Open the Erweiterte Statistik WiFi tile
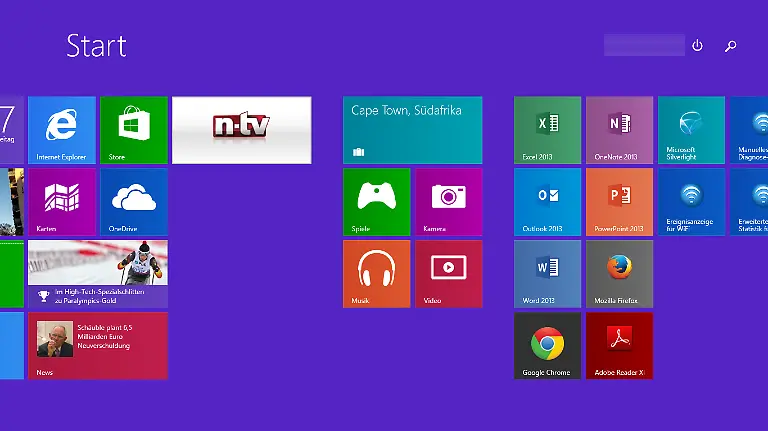The height and width of the screenshot is (431, 768). [x=749, y=202]
